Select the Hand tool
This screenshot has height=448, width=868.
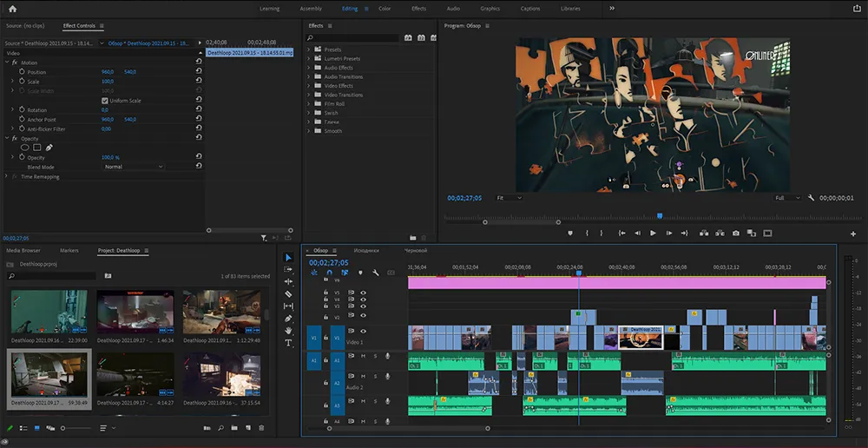[x=288, y=331]
